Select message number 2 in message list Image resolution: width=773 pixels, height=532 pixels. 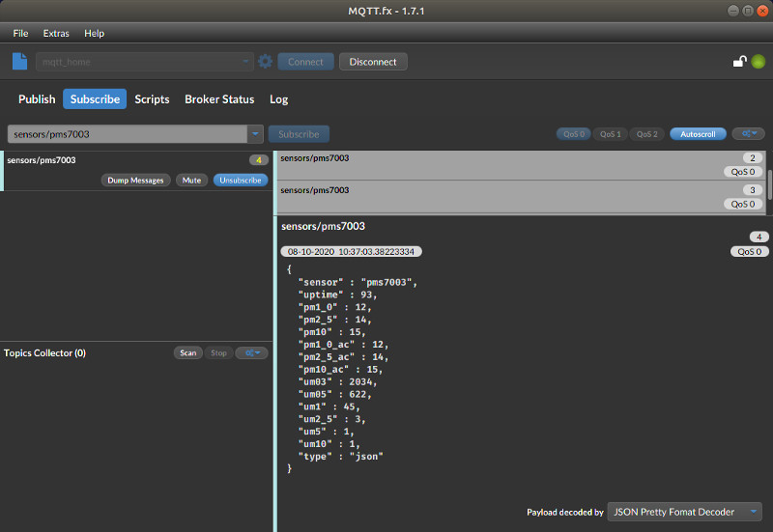[x=521, y=165]
